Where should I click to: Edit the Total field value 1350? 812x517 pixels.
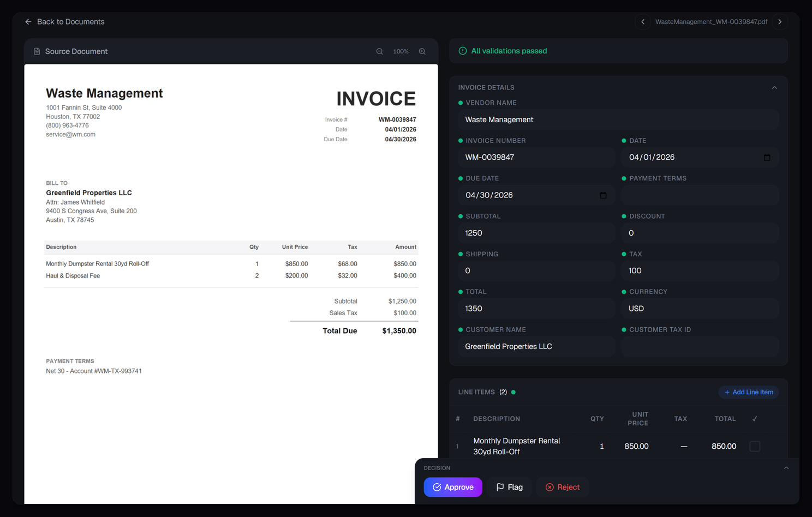pyautogui.click(x=536, y=309)
